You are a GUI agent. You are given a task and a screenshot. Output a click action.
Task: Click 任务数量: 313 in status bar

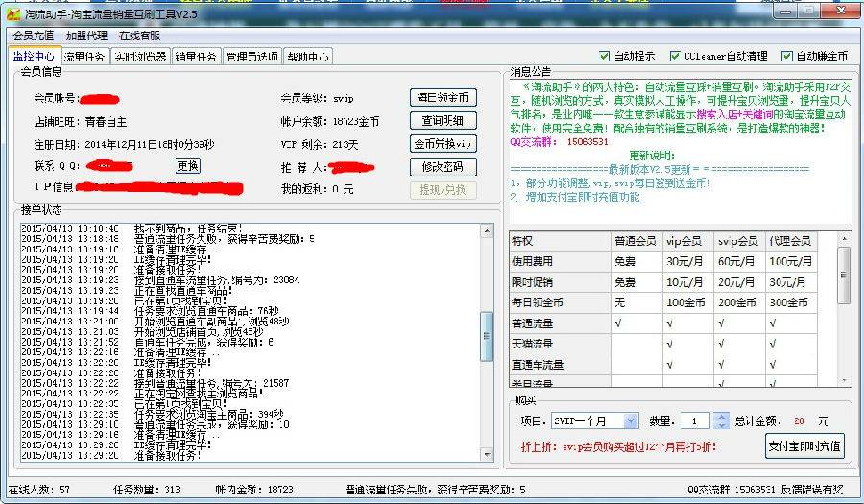coord(147,490)
